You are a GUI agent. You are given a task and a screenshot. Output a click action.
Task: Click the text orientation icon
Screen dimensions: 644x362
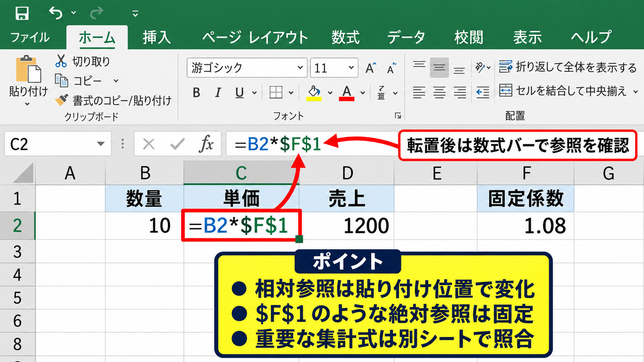480,68
